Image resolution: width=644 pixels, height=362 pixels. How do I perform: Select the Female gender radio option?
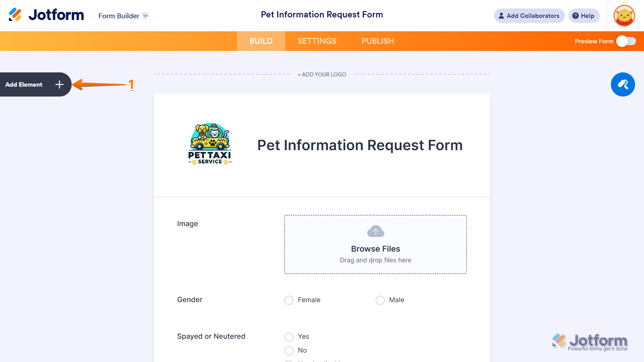point(289,300)
